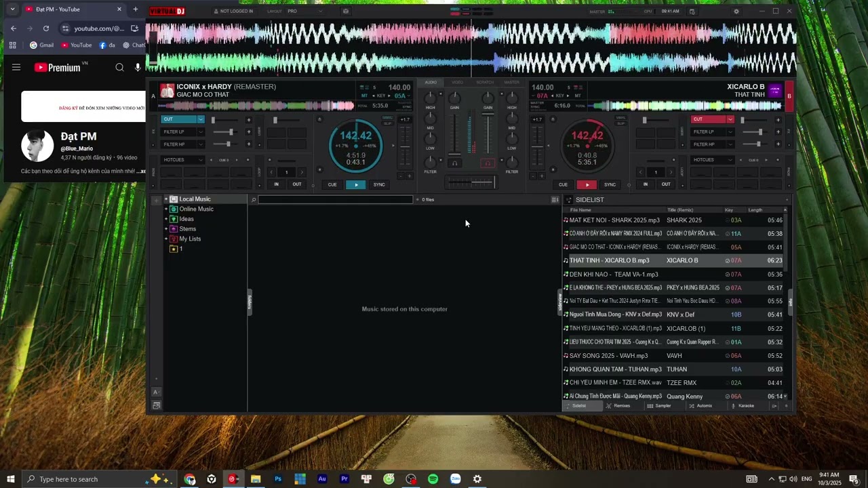Toggle right channel red headphone cue button
This screenshot has height=488, width=868.
[x=487, y=163]
